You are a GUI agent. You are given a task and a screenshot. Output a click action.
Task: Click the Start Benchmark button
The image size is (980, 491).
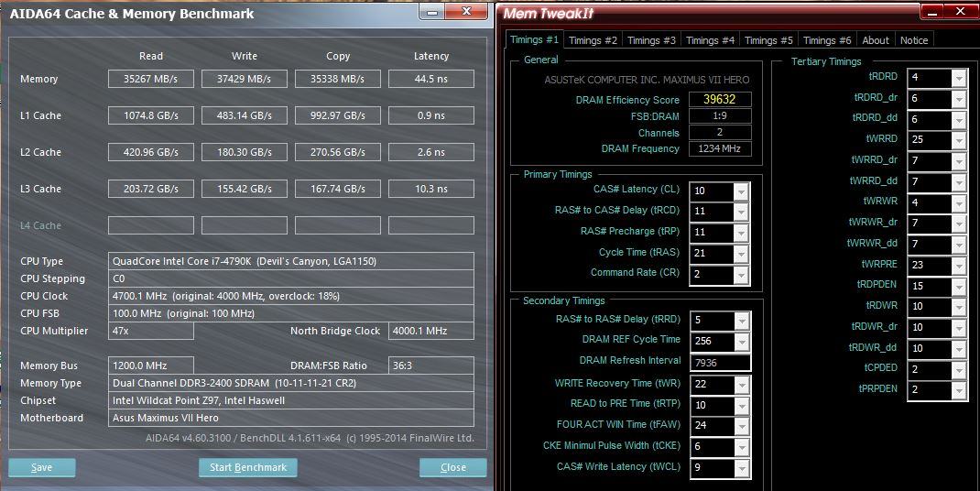point(248,467)
